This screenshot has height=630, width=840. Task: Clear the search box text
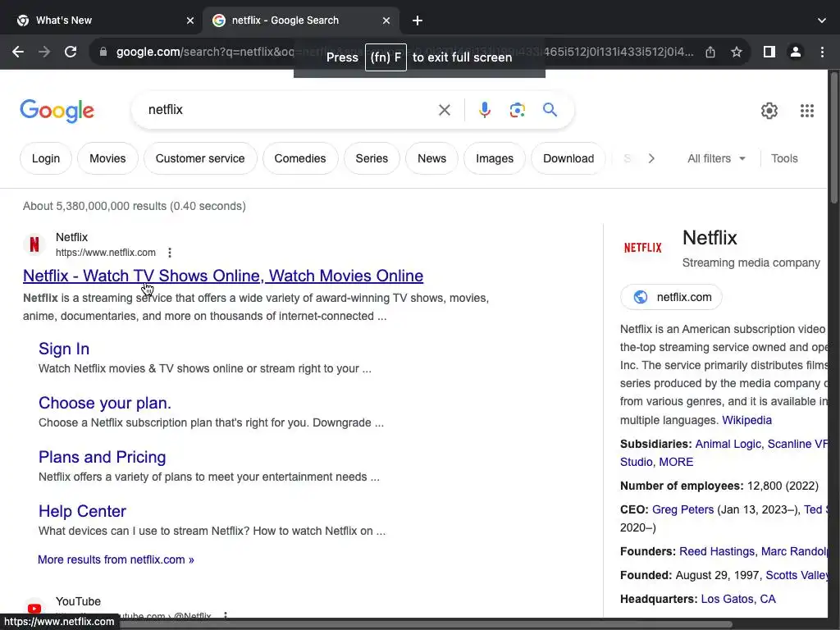coord(444,111)
